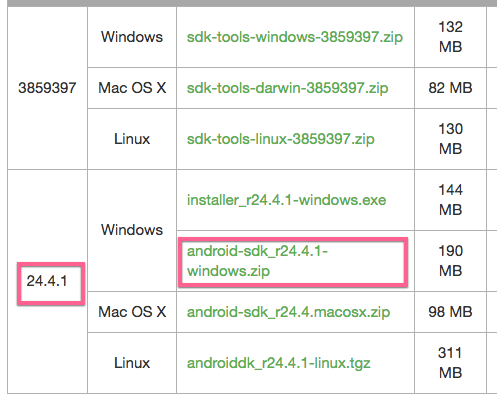Select the Windows cell in the 24.4.1 group
Viewport: 497px width, 399px height.
(132, 230)
